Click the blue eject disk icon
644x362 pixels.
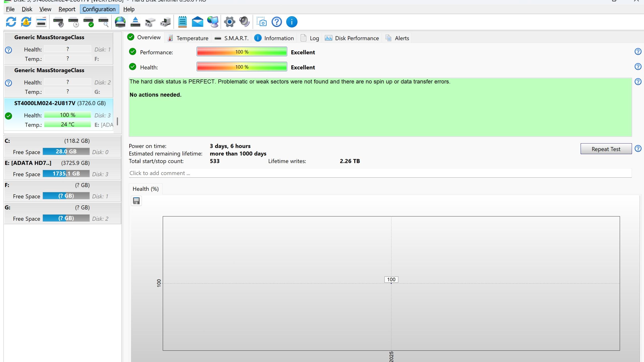135,22
